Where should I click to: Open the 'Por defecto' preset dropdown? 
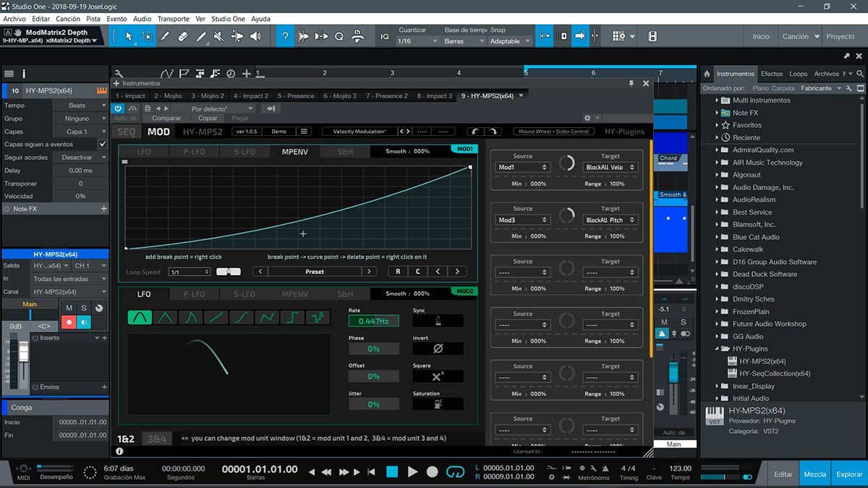217,108
